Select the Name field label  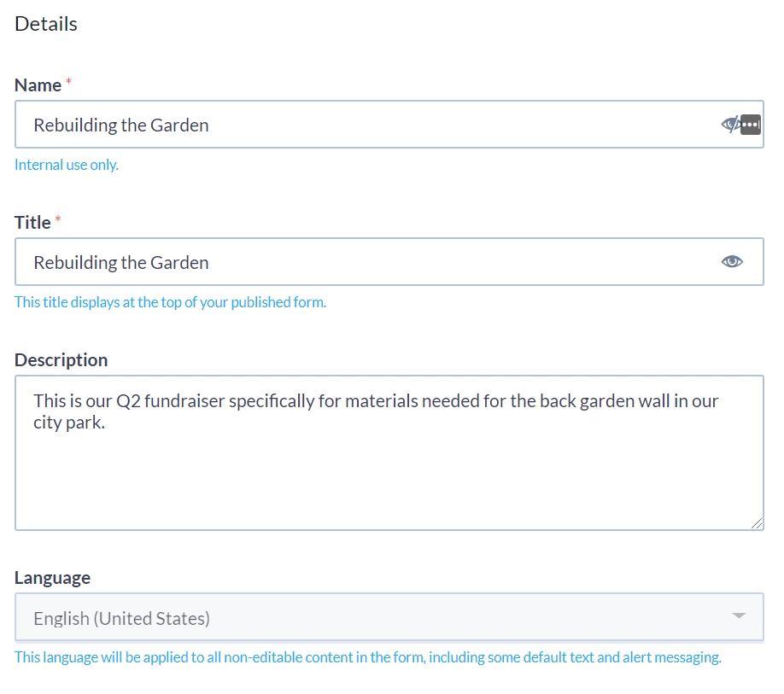[x=38, y=85]
